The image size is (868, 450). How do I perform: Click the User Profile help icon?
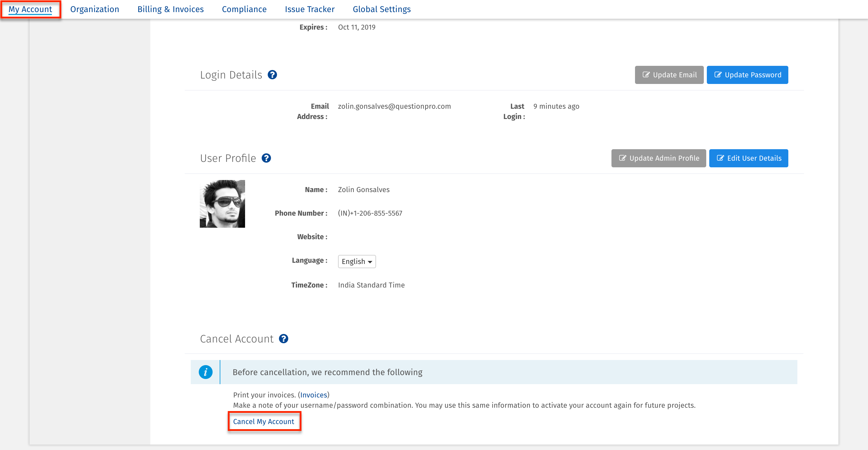(266, 158)
